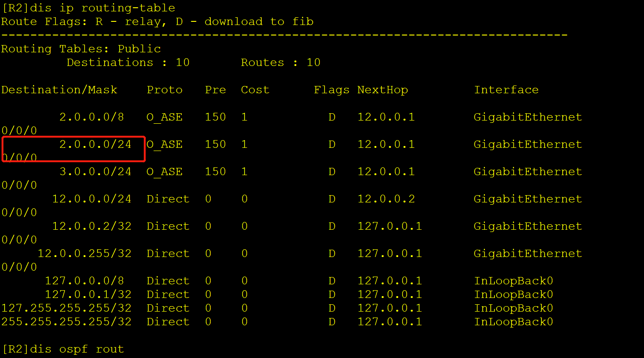Click GigabitEthernet in the 3.0.0.0/24 row
Viewport: 644px width, 358px height.
tap(528, 171)
